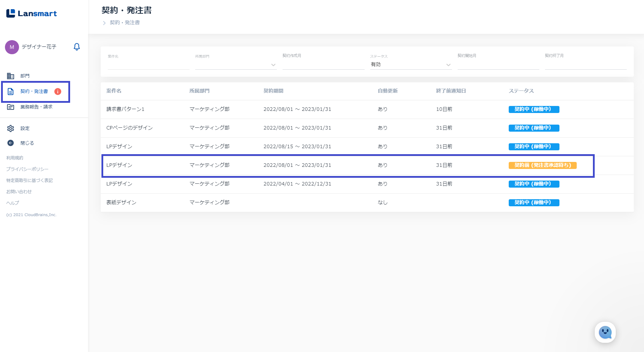Image resolution: width=644 pixels, height=352 pixels.
Task: Click the purple M user avatar
Action: point(12,47)
